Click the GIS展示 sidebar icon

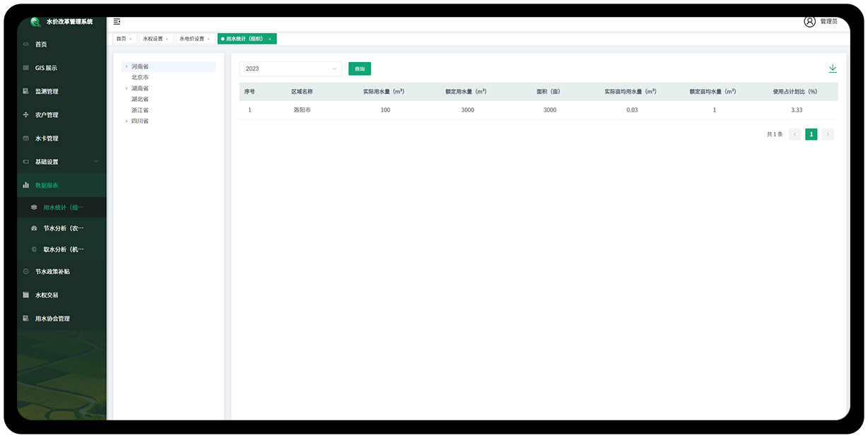point(26,68)
